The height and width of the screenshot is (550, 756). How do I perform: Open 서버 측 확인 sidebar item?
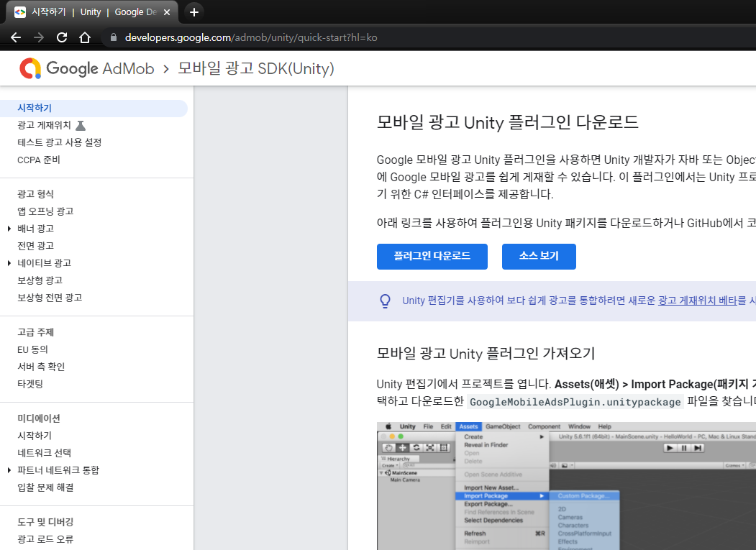click(41, 367)
